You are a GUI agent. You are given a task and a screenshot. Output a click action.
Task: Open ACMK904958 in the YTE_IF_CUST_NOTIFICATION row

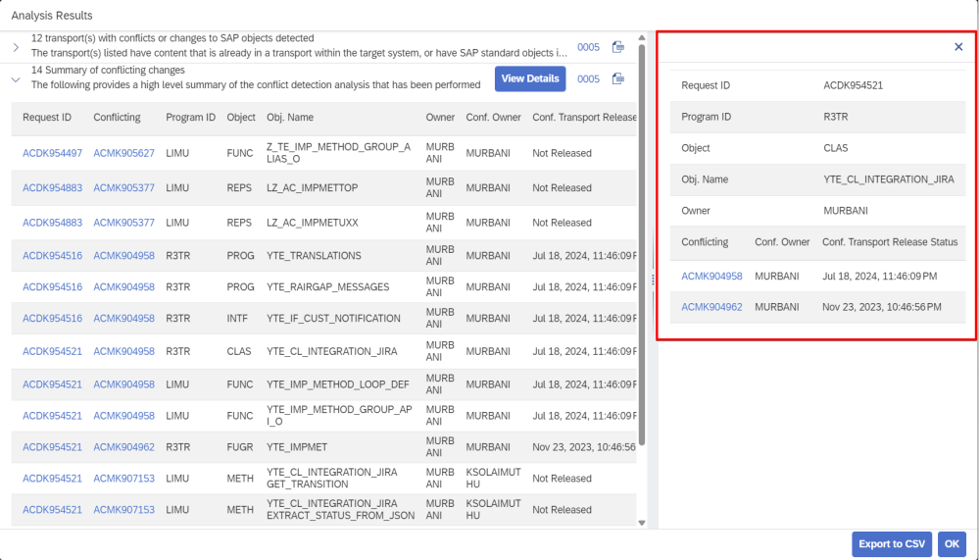[123, 318]
